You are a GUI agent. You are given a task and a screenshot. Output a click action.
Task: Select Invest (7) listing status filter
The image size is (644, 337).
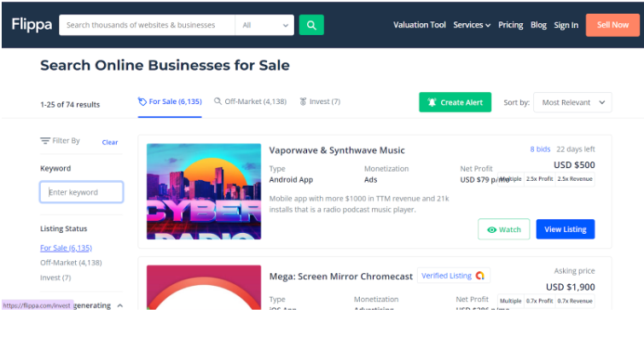pos(55,278)
